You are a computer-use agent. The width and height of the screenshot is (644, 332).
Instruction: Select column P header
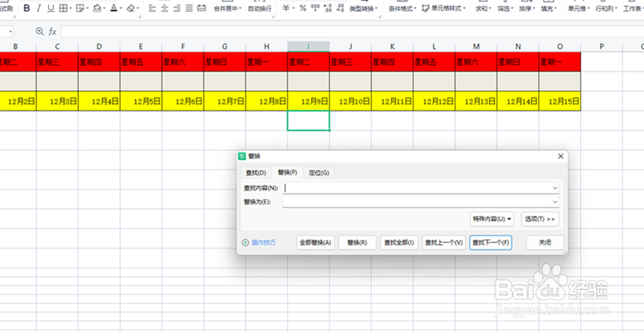coord(602,47)
